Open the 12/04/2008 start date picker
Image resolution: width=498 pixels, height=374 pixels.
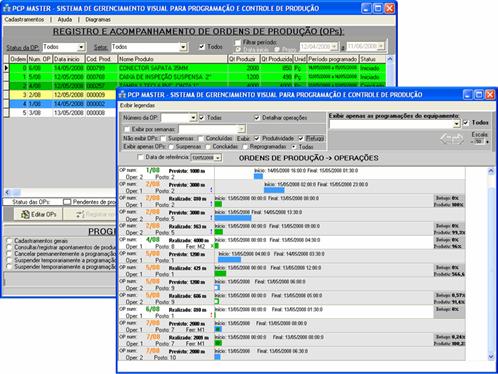(x=334, y=47)
